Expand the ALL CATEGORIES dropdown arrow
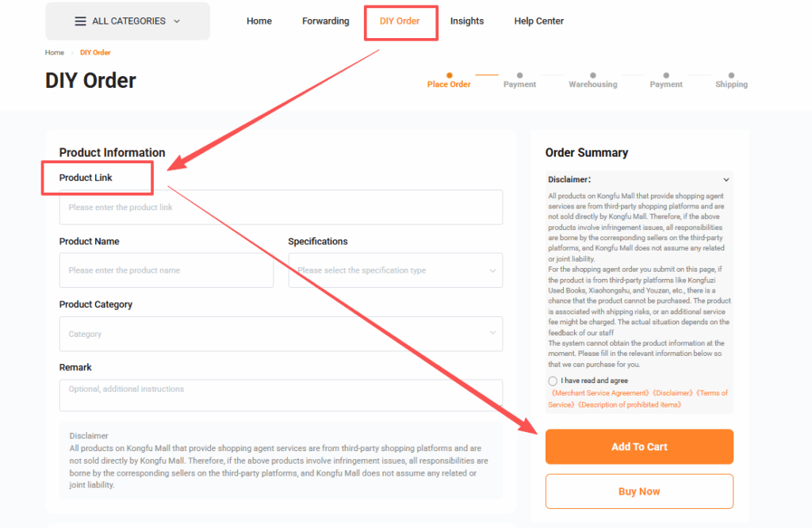Viewport: 812px width, 528px height. (176, 21)
